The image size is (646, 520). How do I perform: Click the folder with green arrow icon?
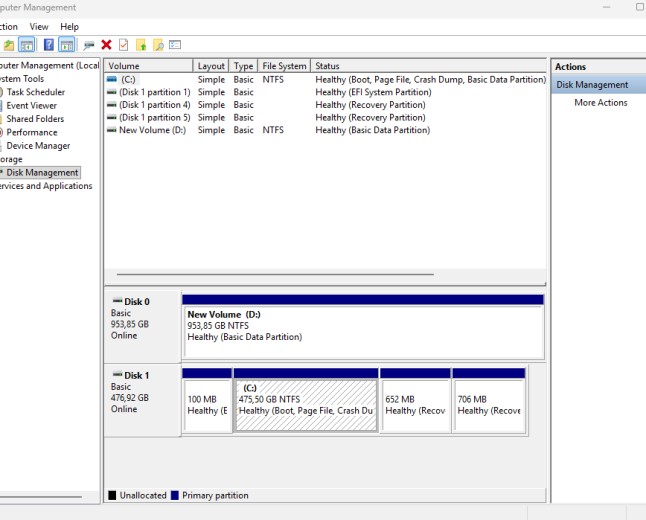pos(141,45)
